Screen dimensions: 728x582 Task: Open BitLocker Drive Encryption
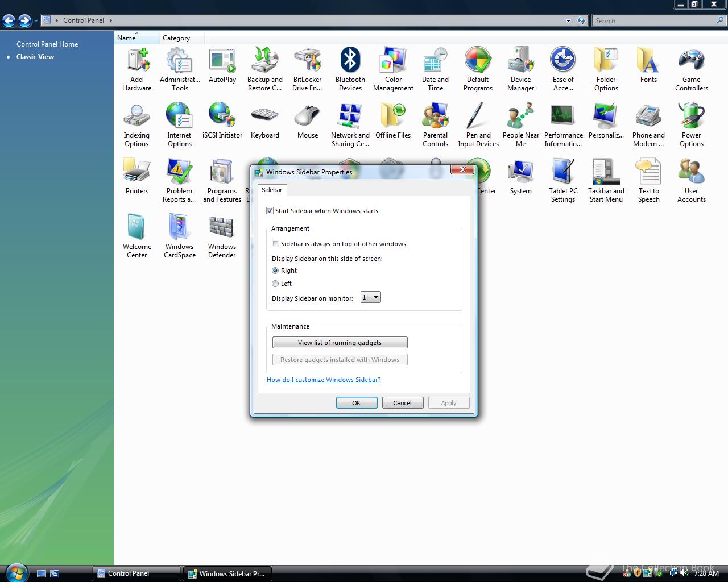pyautogui.click(x=308, y=69)
